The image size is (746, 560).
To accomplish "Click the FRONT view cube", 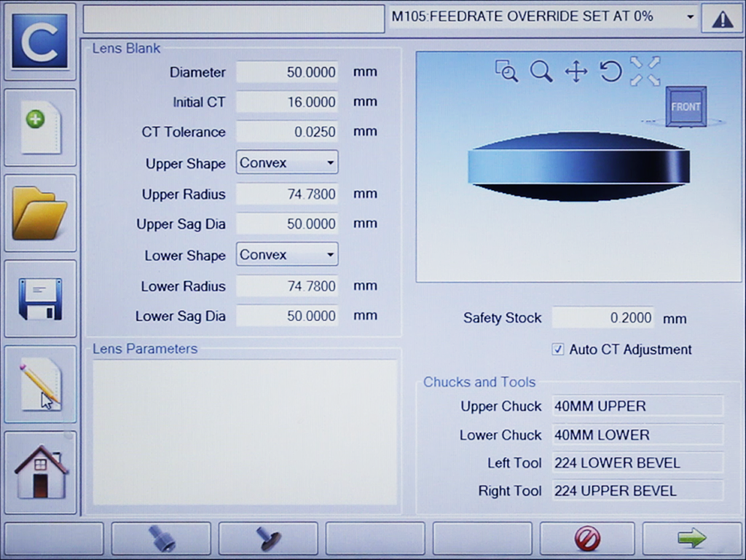I will pyautogui.click(x=686, y=107).
